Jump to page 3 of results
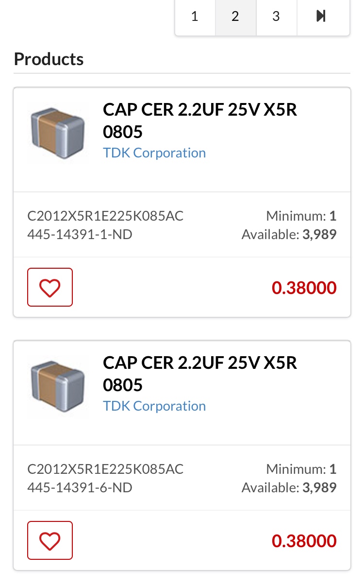Image resolution: width=364 pixels, height=588 pixels. (276, 17)
